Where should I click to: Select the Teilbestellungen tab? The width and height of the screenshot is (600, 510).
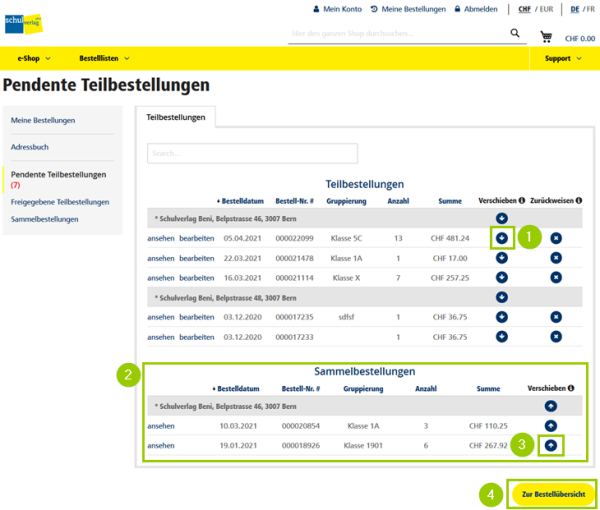(x=176, y=117)
